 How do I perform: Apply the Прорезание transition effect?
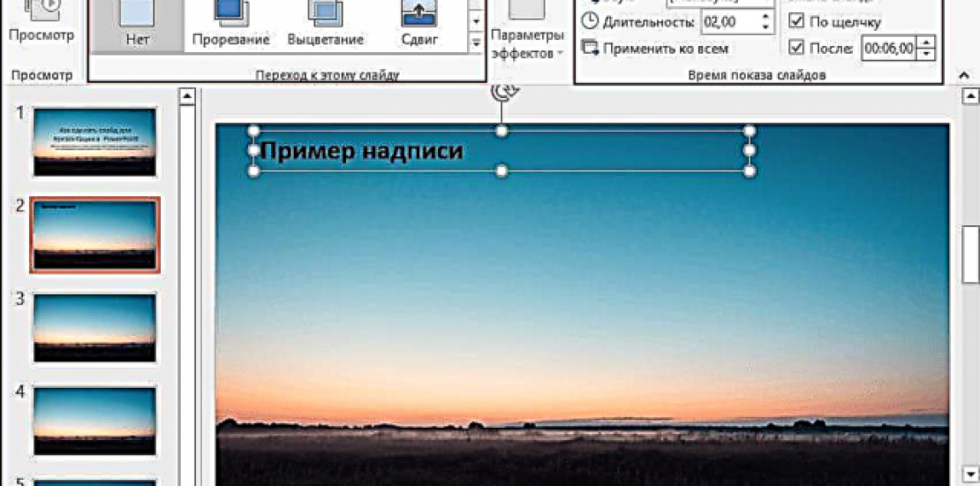pyautogui.click(x=232, y=24)
